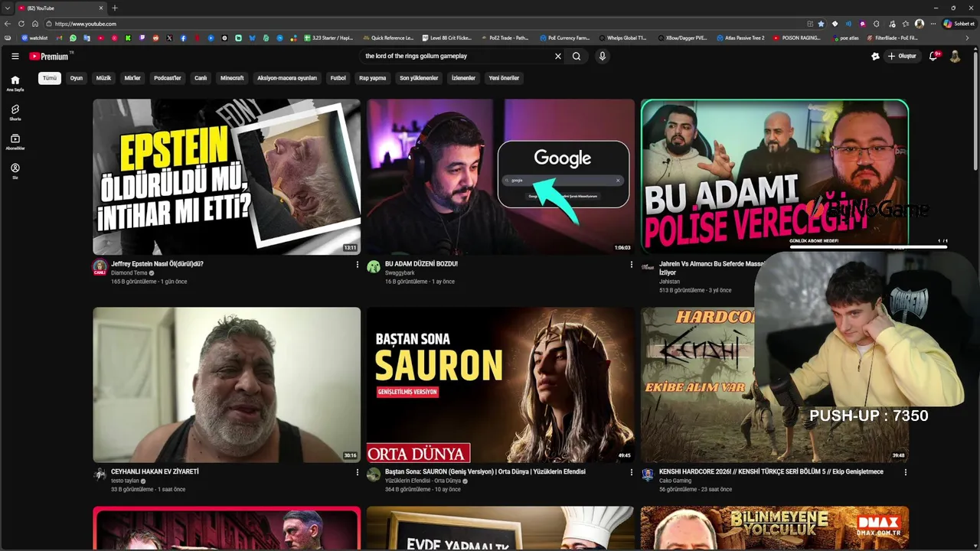Screen dimensions: 980x551
Task: Open the Baştan Sona Sauron thumbnail
Action: 501,385
